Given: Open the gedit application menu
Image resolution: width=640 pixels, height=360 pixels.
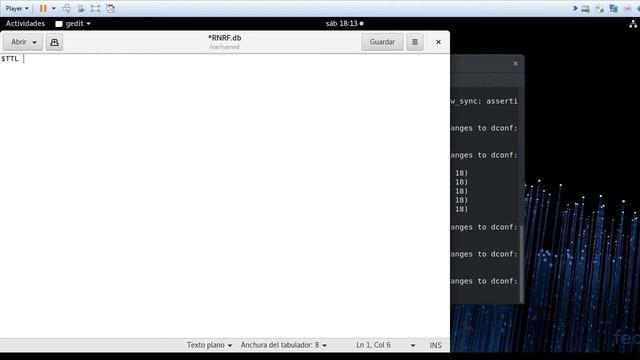Looking at the screenshot, I should point(73,24).
